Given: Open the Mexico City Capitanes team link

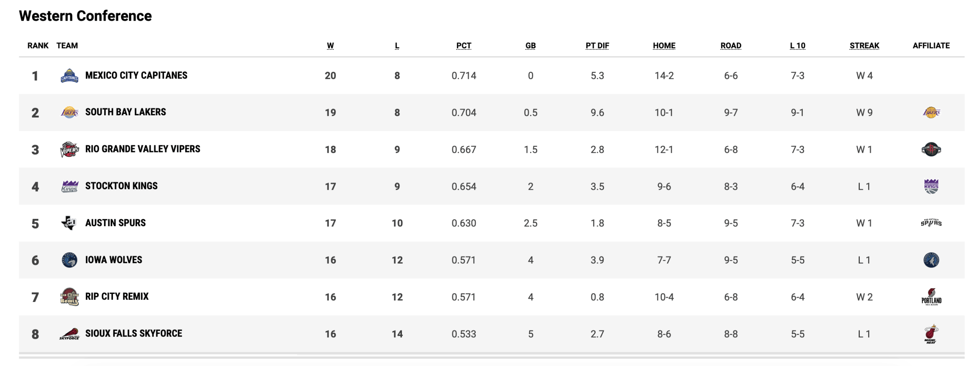Looking at the screenshot, I should click(136, 75).
